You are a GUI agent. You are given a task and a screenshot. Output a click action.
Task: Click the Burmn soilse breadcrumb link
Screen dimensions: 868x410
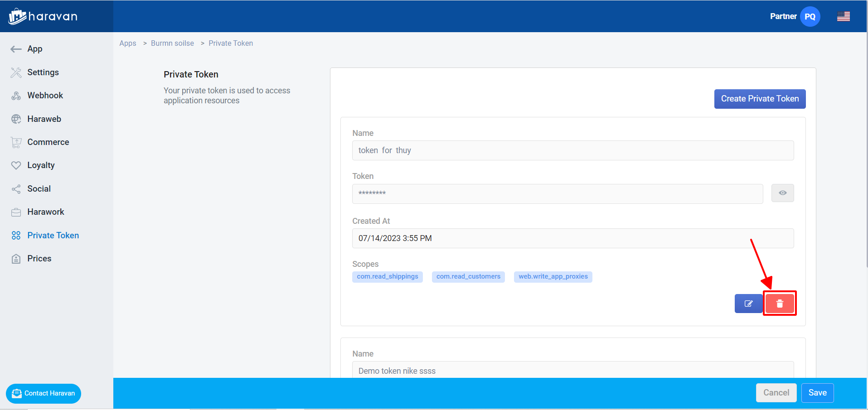click(172, 43)
